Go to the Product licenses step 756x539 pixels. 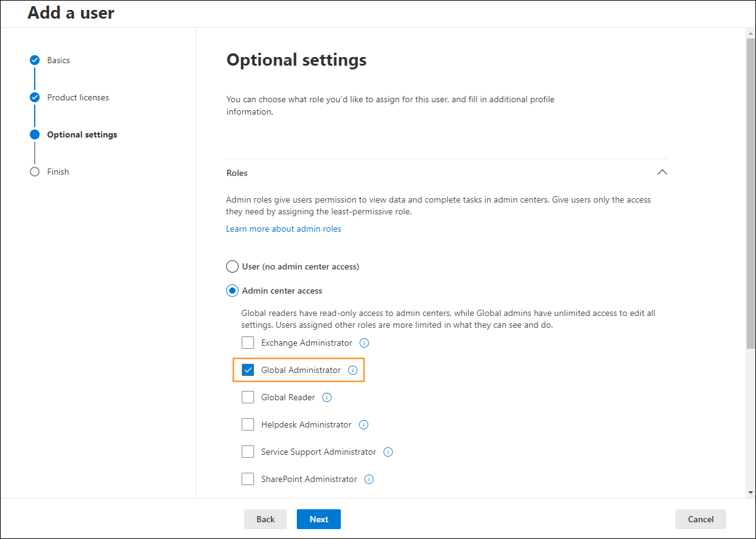coord(78,97)
